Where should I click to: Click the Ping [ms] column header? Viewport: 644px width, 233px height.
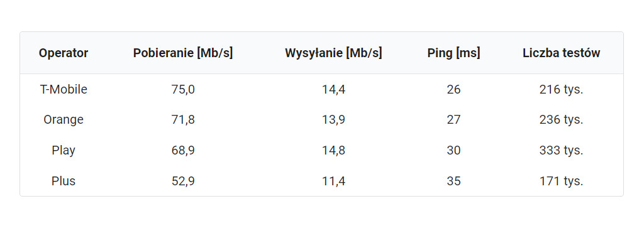click(454, 53)
